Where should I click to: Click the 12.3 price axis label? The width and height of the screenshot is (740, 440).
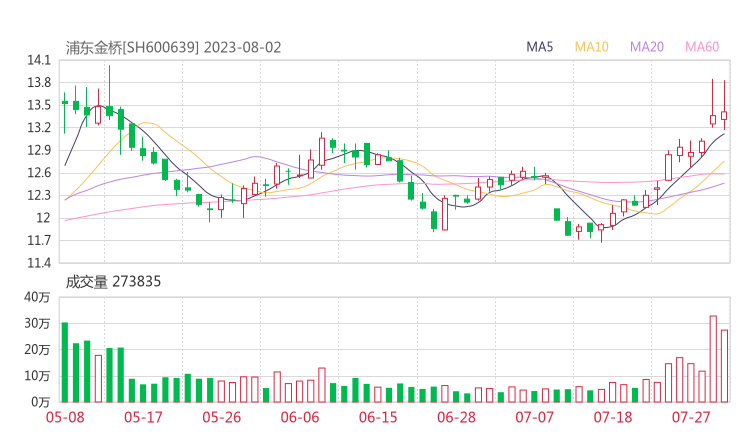(x=39, y=195)
